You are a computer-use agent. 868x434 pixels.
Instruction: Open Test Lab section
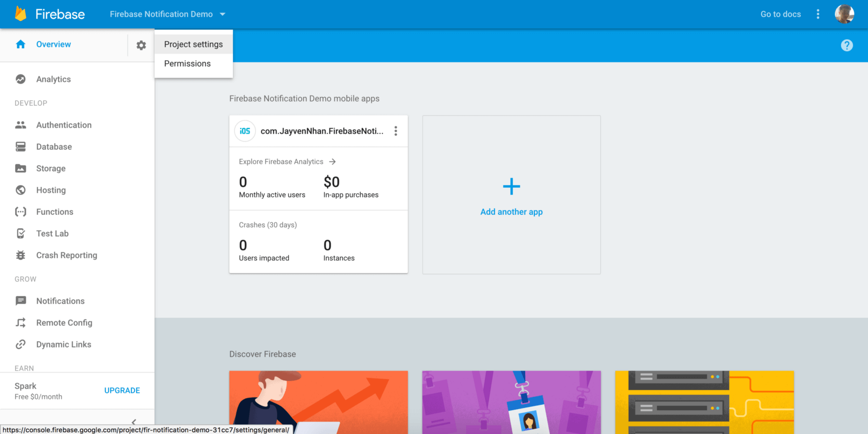tap(53, 233)
